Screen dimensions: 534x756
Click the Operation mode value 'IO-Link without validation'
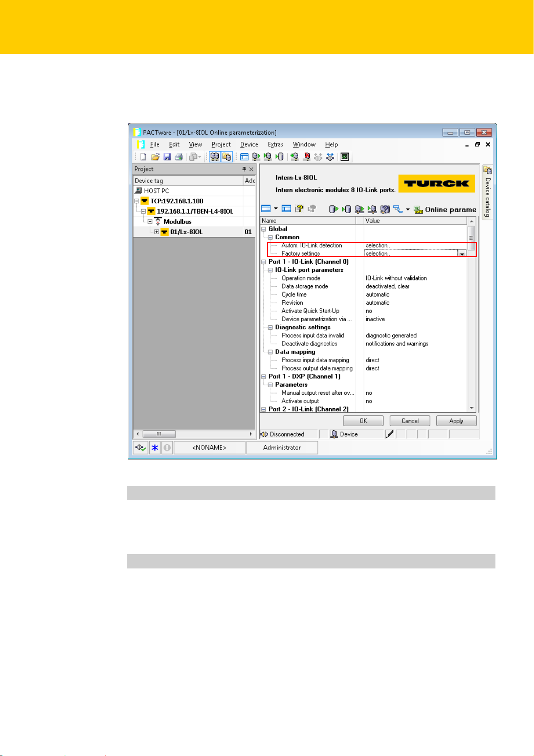(x=396, y=278)
